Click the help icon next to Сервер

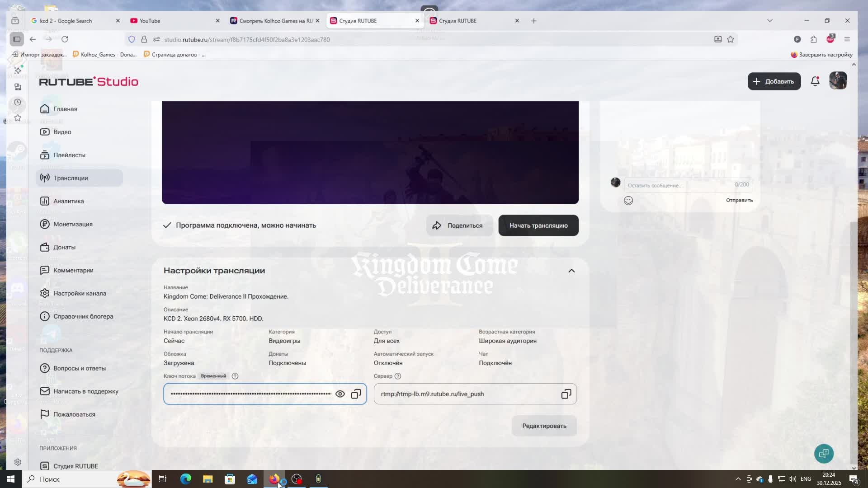[398, 376]
